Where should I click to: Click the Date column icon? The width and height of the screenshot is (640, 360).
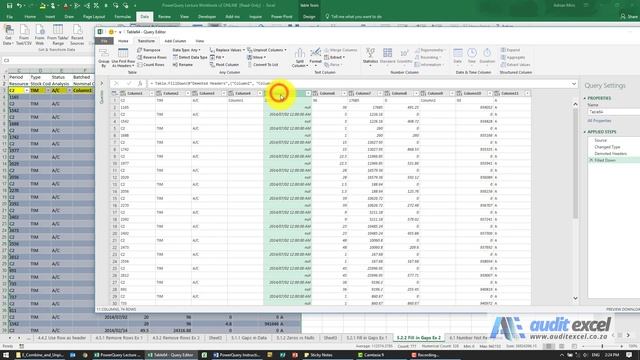click(x=458, y=56)
